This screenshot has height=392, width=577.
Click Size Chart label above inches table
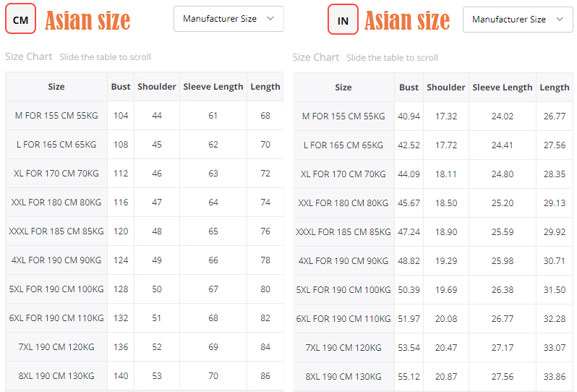316,57
